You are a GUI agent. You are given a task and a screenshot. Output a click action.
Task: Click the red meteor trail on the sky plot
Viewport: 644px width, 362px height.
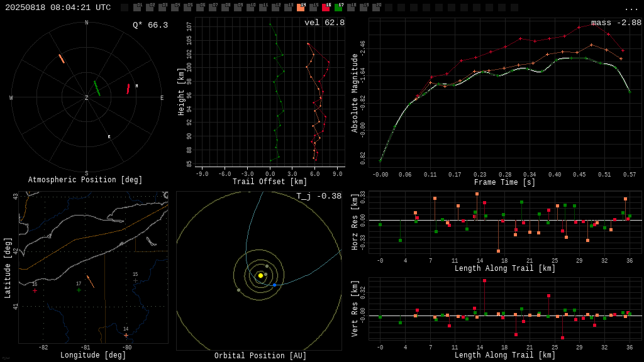(x=128, y=89)
